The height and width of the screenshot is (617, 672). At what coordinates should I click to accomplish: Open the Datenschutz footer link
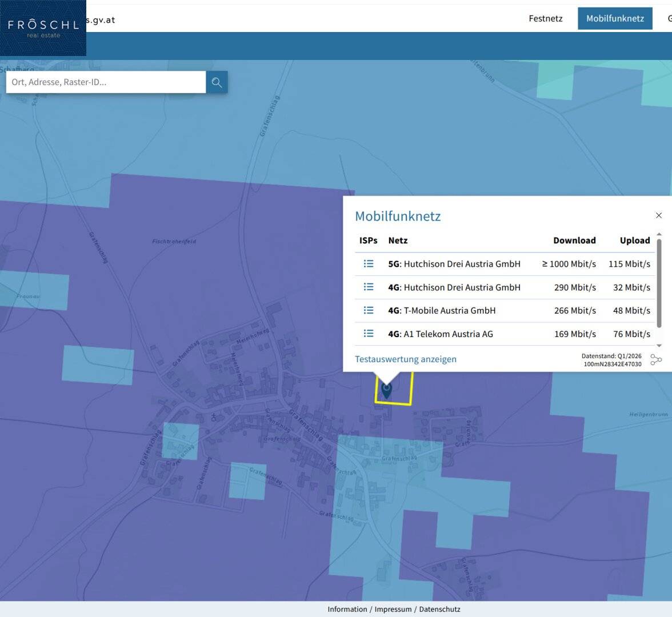pos(440,609)
